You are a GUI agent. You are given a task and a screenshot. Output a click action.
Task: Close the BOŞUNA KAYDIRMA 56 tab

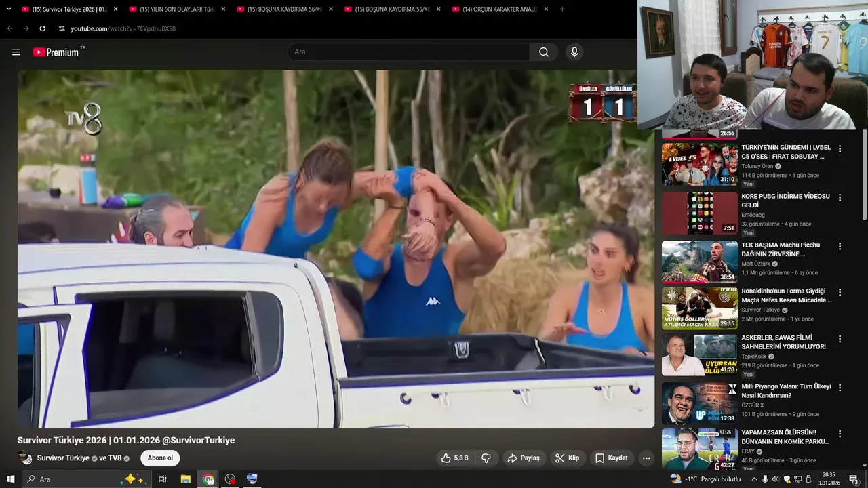(x=331, y=9)
